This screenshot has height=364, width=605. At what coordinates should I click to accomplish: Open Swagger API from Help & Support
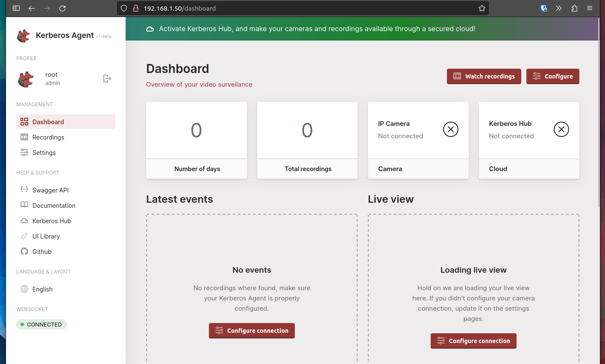coord(66,190)
